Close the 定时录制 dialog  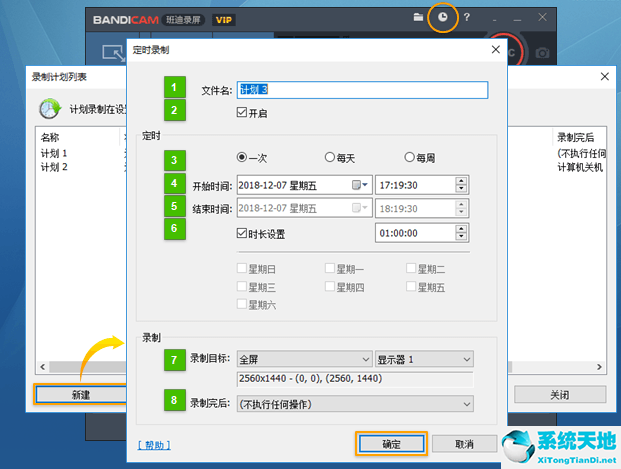495,50
